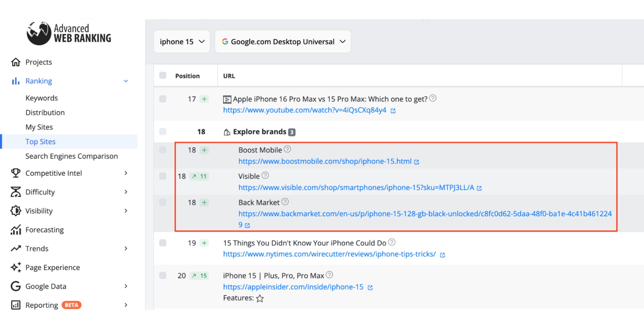
Task: Check the checkbox beside the Explore brands row
Action: click(162, 132)
